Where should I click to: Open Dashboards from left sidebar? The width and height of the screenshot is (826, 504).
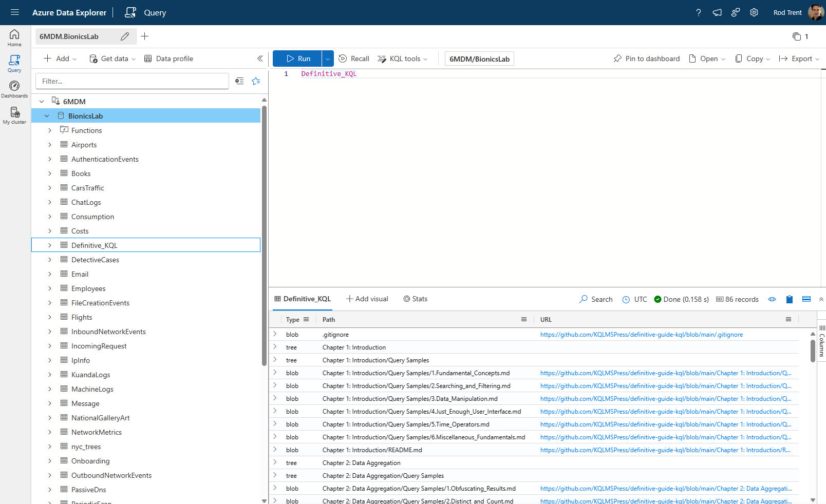tap(14, 89)
